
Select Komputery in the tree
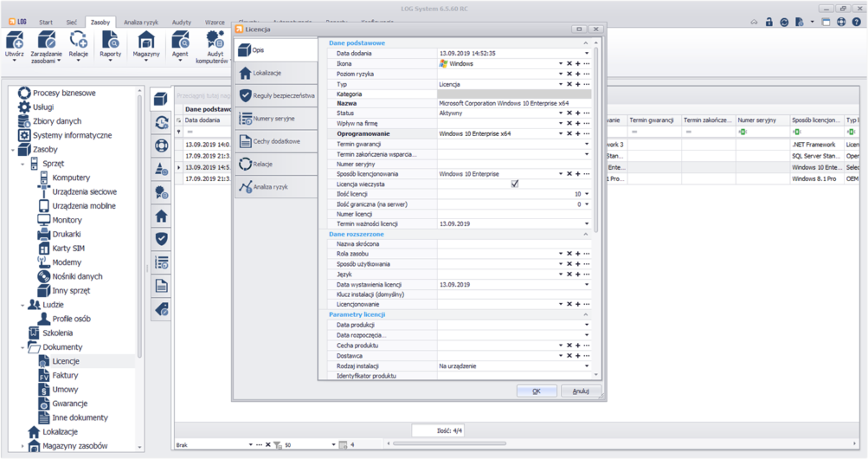point(71,178)
